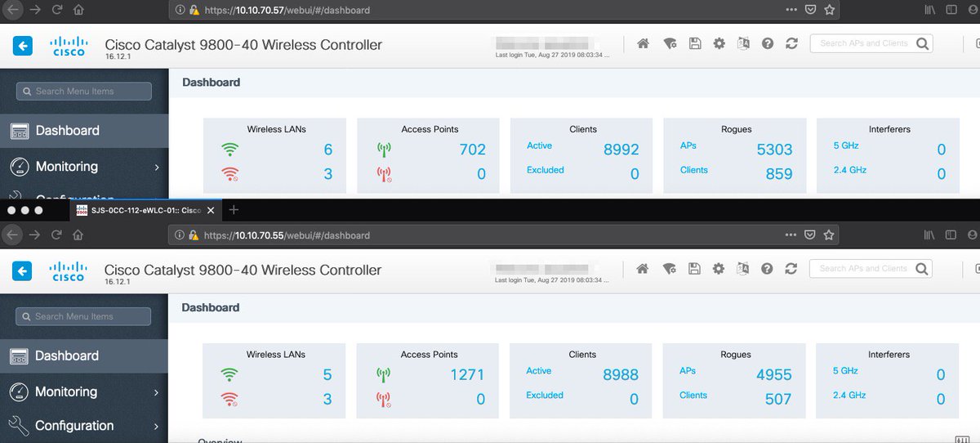Open page actions menu in 10.10.70.57 address bar

pyautogui.click(x=791, y=11)
